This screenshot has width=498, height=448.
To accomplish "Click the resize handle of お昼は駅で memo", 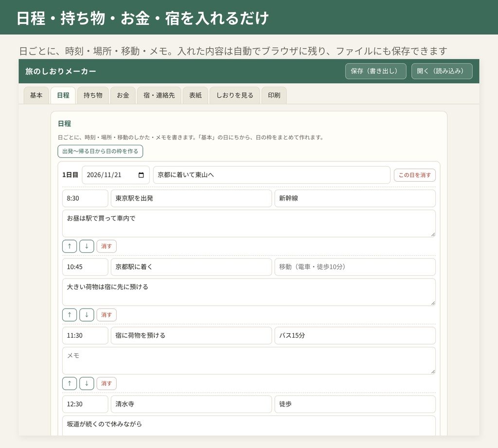I will (x=433, y=234).
